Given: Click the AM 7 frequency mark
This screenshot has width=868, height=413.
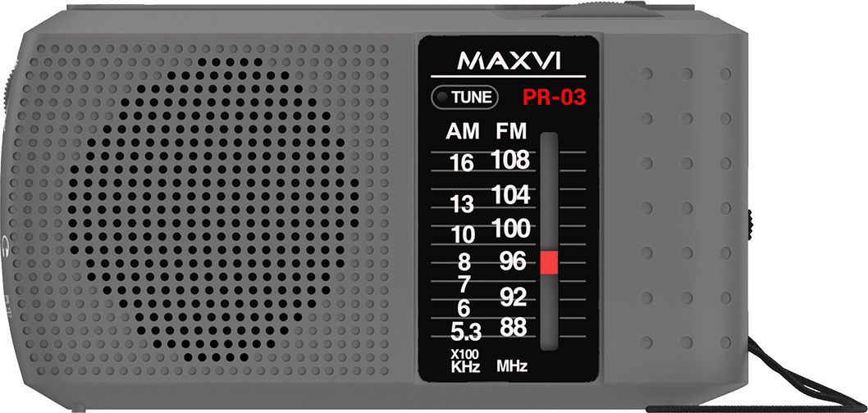Looking at the screenshot, I should click(464, 284).
